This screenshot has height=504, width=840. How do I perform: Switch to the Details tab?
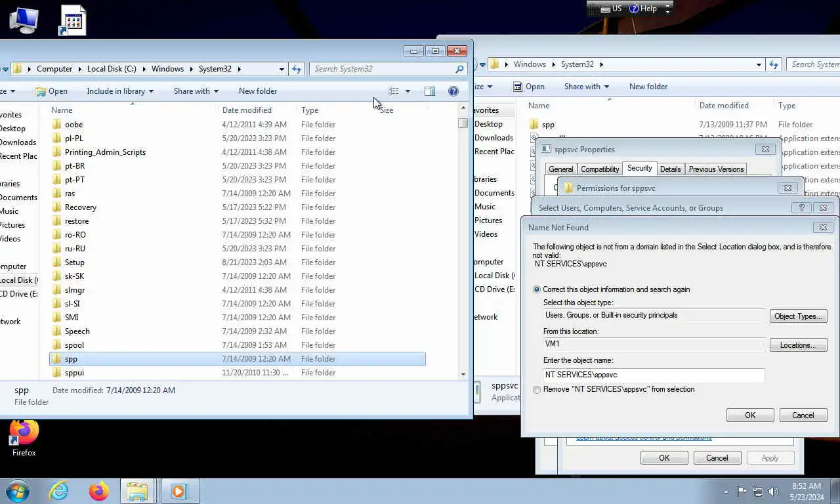[x=670, y=169]
